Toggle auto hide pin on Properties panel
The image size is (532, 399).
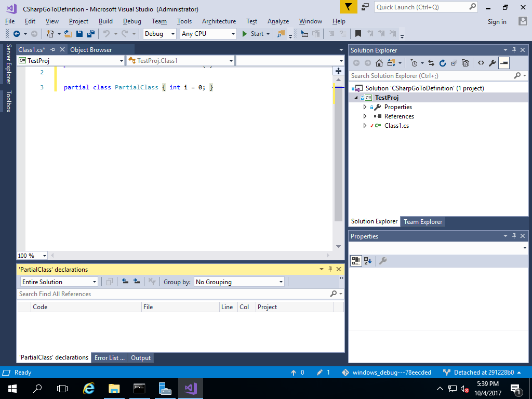coord(514,236)
